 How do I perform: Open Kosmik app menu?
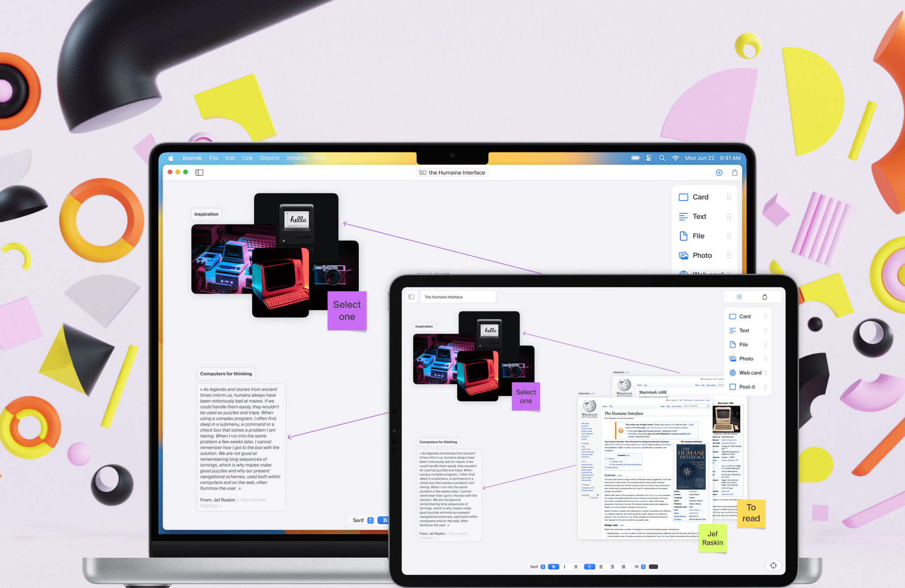pos(192,158)
